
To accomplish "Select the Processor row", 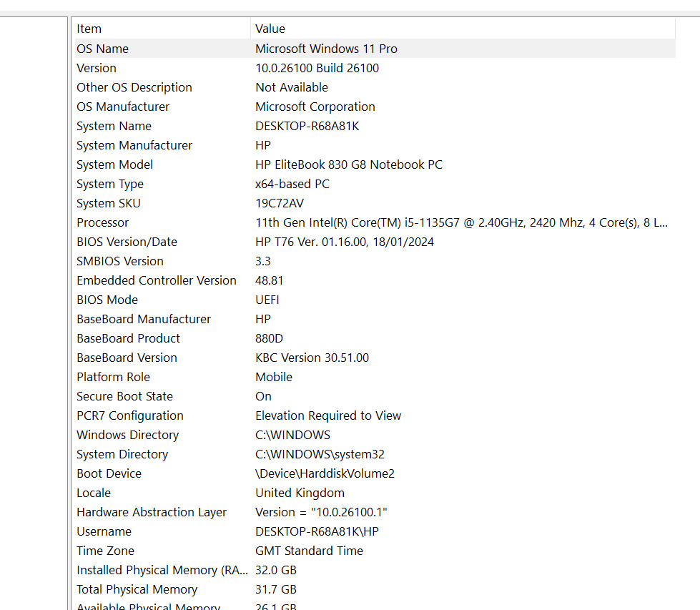I will [375, 222].
